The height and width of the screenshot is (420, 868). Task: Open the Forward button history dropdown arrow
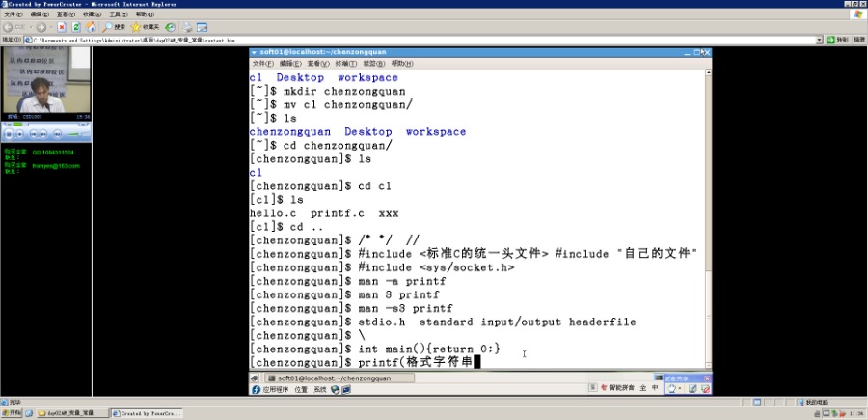click(50, 27)
